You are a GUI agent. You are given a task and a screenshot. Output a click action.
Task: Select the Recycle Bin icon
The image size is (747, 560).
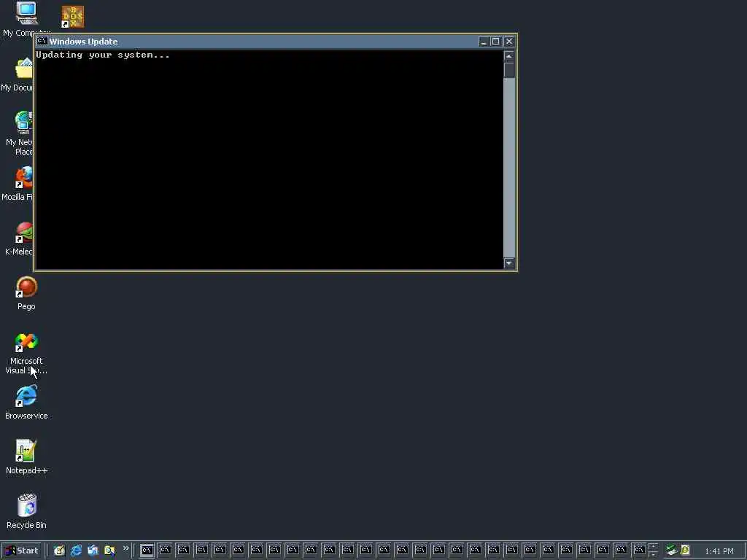[27, 505]
